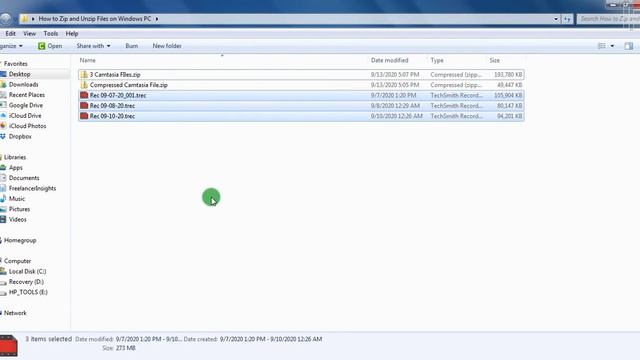Select the Libraries group heading
Viewport: 640px width, 360px height.
(x=15, y=157)
